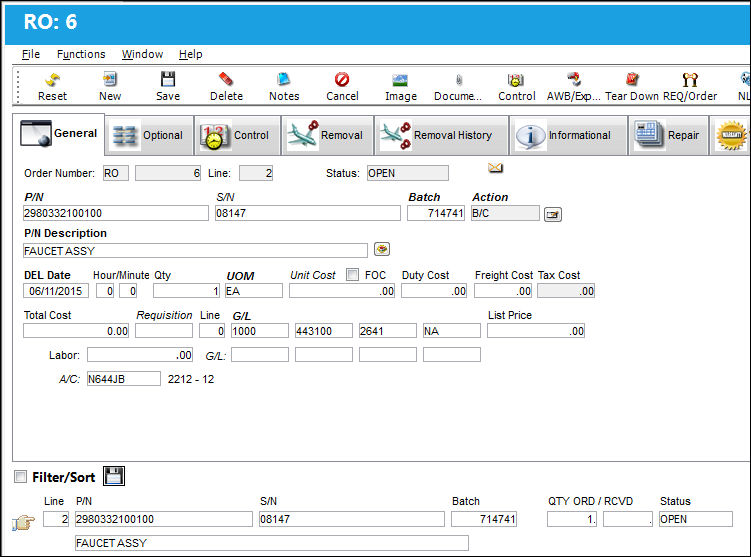Switch to the Optional tab
751x557 pixels.
tap(149, 136)
